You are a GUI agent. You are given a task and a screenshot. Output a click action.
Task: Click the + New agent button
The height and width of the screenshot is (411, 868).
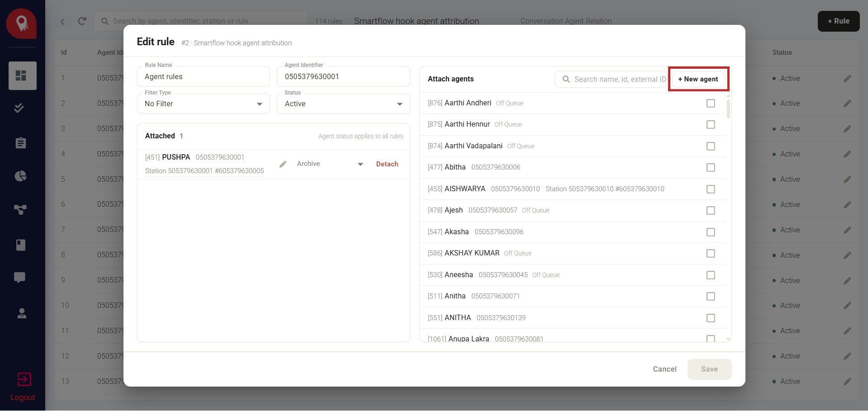(698, 79)
